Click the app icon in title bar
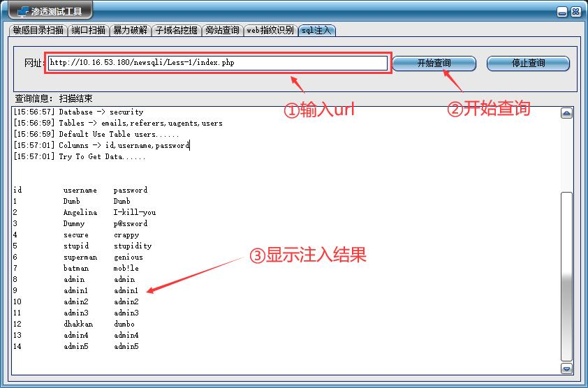Screen dimensions: 588x388 pos(23,11)
